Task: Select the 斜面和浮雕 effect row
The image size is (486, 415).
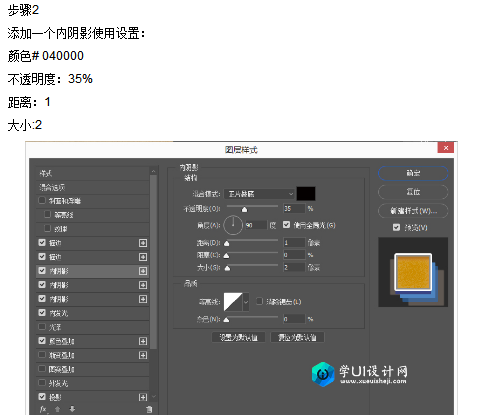Action: (92, 201)
